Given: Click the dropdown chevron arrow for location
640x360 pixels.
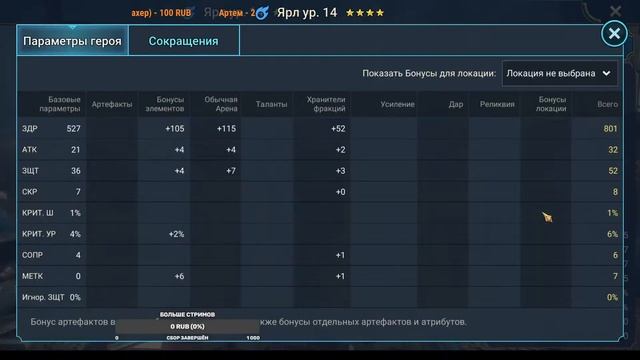Looking at the screenshot, I should (x=607, y=73).
